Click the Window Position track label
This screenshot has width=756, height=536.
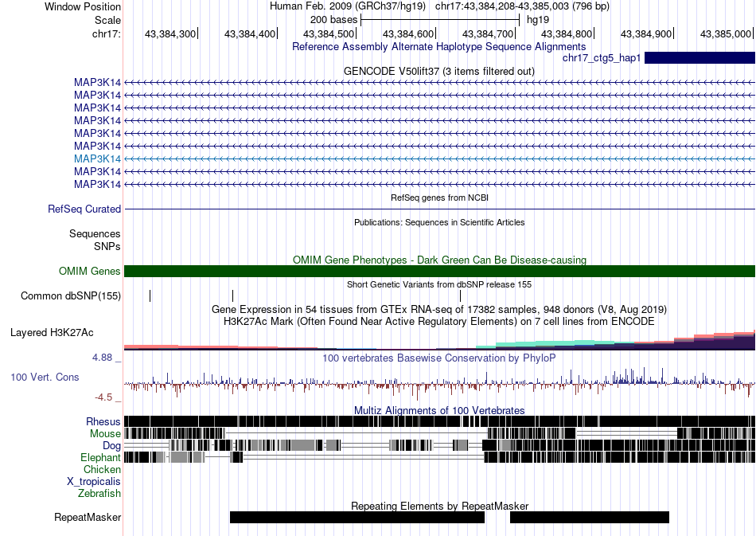tap(83, 6)
